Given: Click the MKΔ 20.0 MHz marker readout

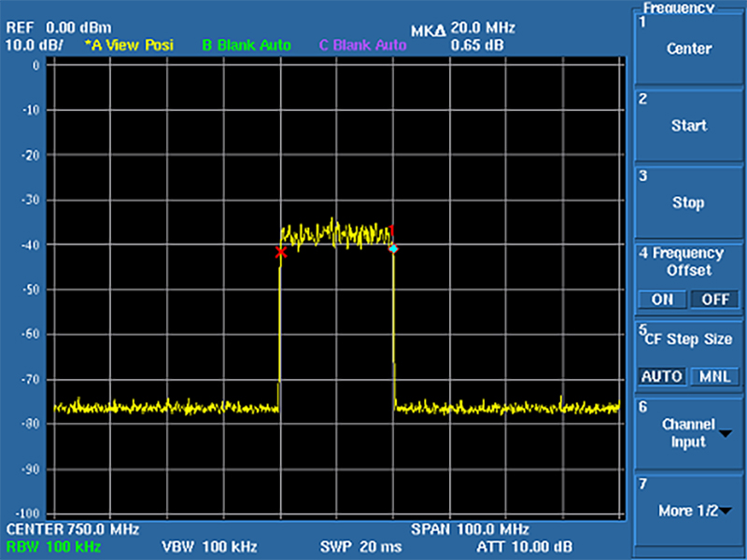Looking at the screenshot, I should pos(462,29).
